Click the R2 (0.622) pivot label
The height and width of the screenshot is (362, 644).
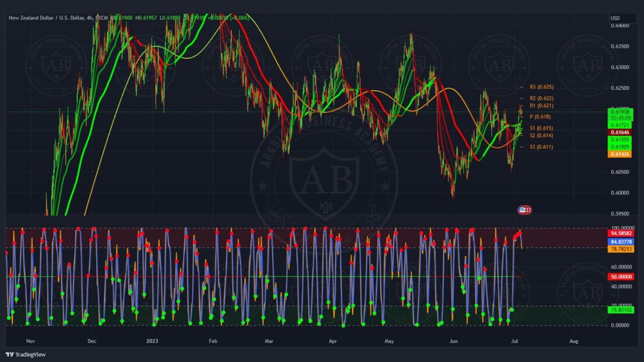[x=541, y=99]
